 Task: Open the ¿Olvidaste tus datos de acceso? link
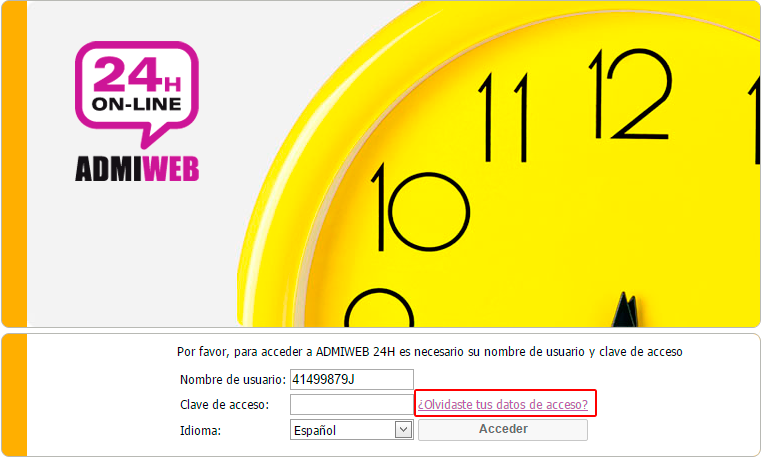(503, 404)
